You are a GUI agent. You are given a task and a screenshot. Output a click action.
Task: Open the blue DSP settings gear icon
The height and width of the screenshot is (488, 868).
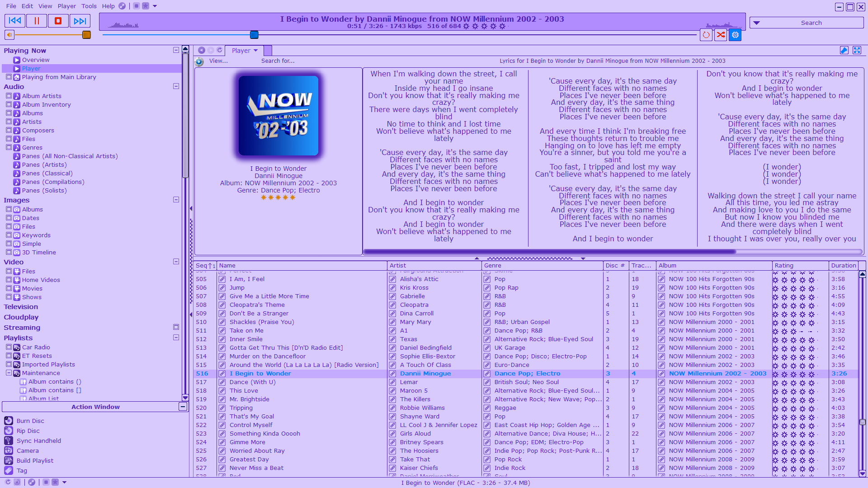[x=736, y=35]
